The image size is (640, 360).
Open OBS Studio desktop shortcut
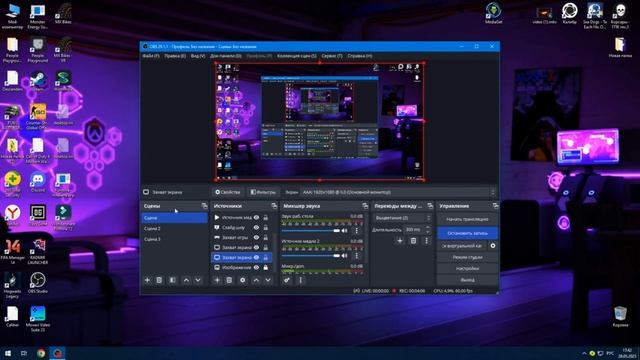pos(38,282)
